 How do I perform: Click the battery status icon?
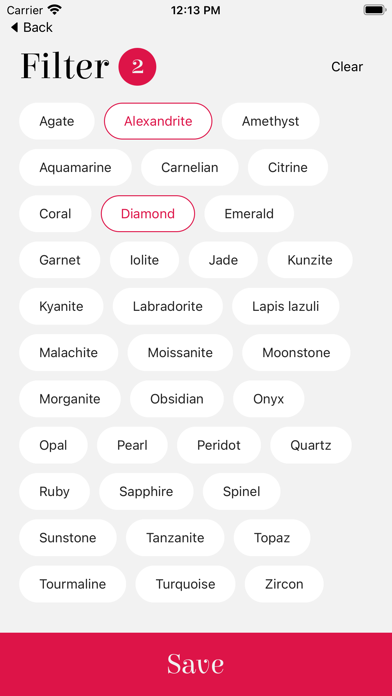[x=374, y=10]
